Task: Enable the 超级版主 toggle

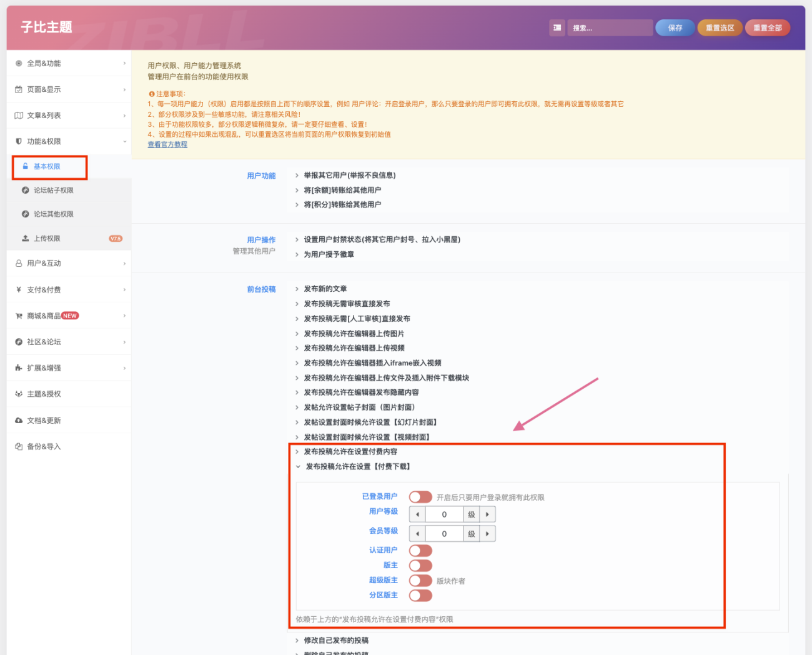Action: 420,580
